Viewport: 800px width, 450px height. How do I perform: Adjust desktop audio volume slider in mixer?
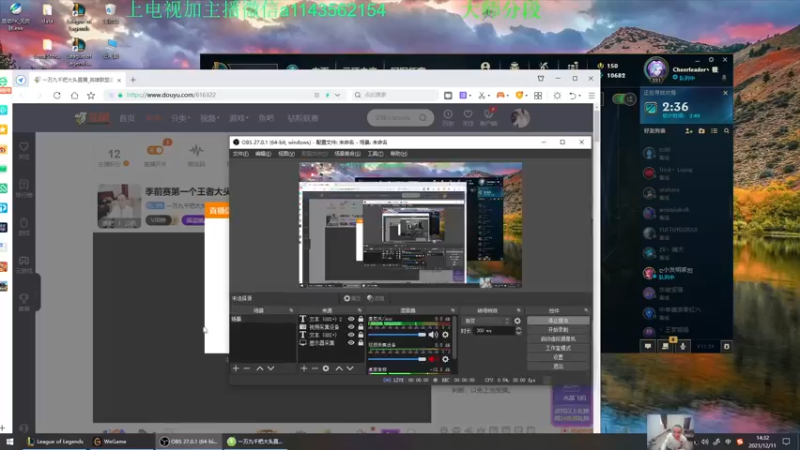tap(397, 335)
